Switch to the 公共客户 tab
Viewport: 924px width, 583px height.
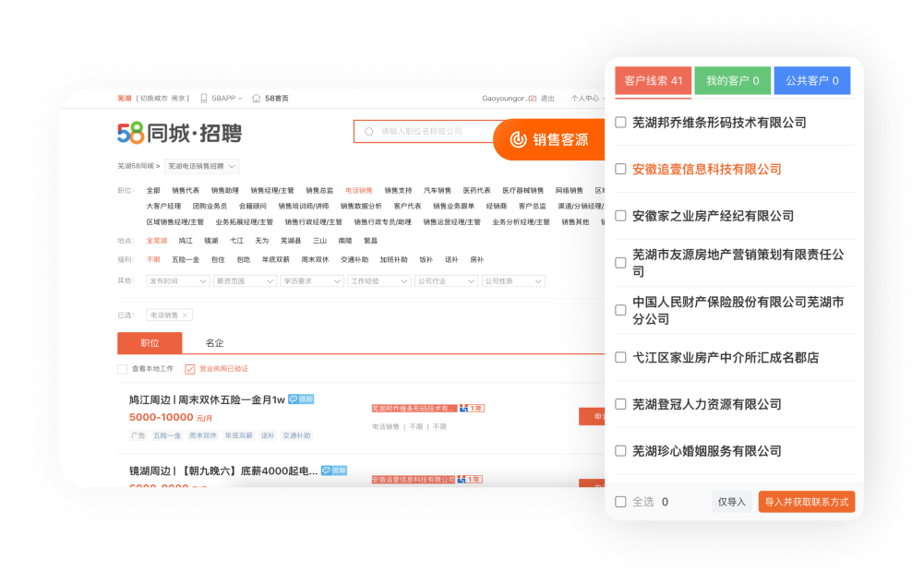(812, 81)
